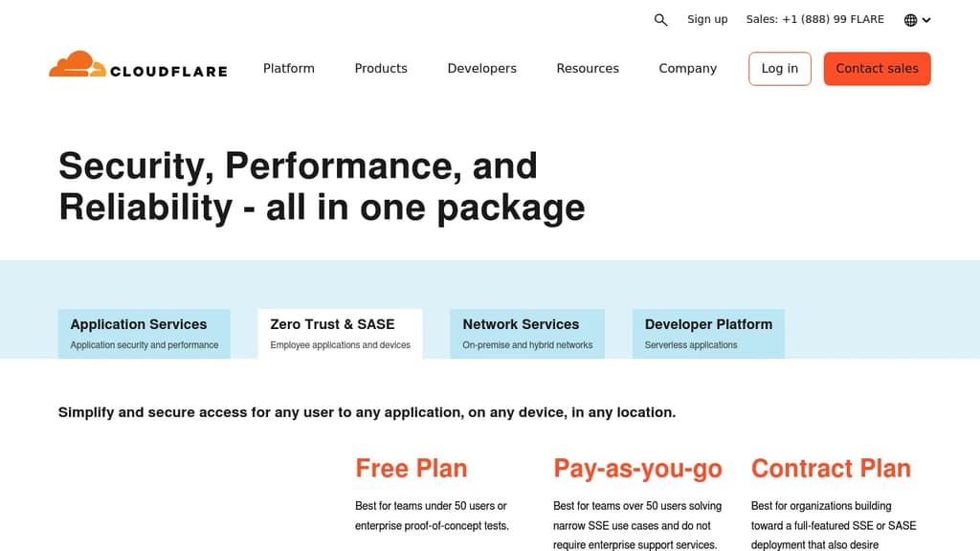Open the search magnifier icon
980x551 pixels.
[x=660, y=20]
